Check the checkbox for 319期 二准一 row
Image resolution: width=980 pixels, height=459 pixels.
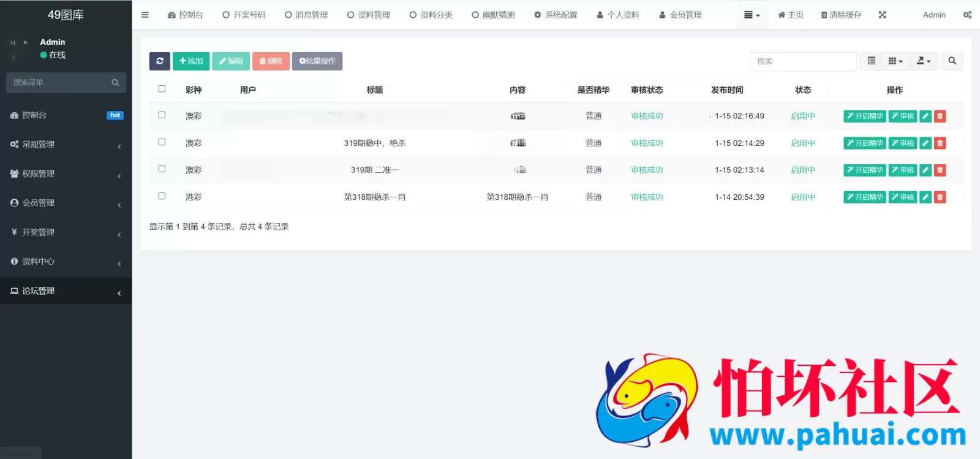click(x=162, y=169)
